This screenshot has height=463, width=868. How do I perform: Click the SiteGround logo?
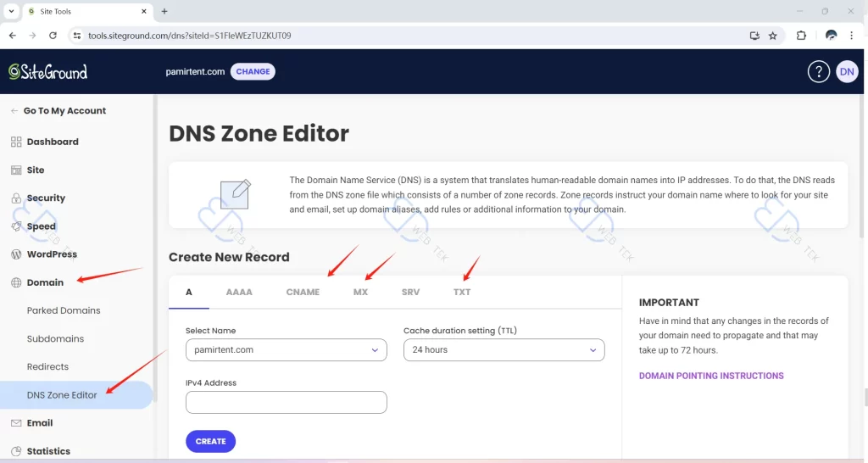(x=48, y=71)
